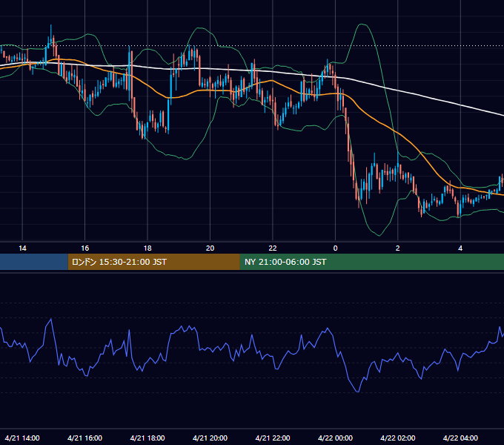Click the blue session bar before London
Image resolution: width=504 pixels, height=445 pixels.
coord(34,262)
